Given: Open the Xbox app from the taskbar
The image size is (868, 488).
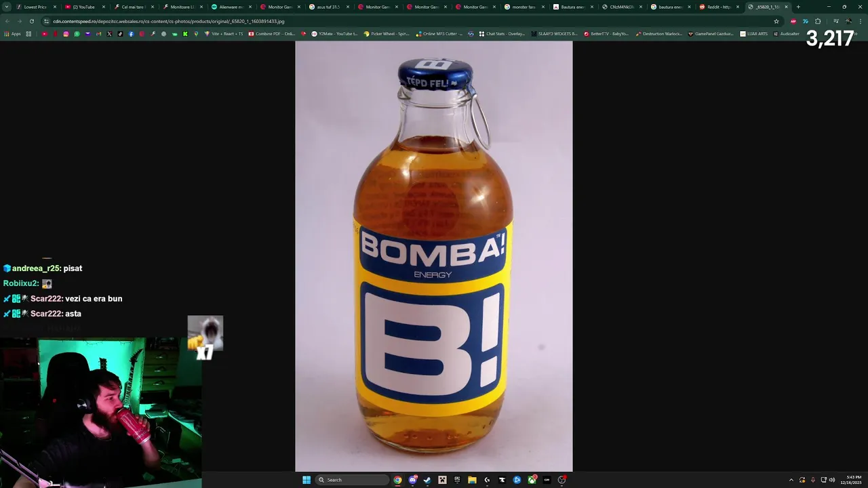Looking at the screenshot, I should (532, 480).
